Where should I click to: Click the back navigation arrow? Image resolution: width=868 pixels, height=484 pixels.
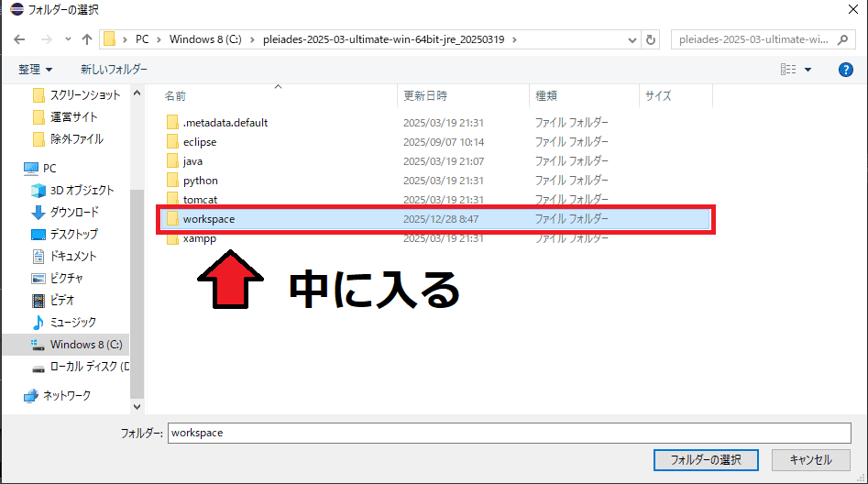click(19, 39)
